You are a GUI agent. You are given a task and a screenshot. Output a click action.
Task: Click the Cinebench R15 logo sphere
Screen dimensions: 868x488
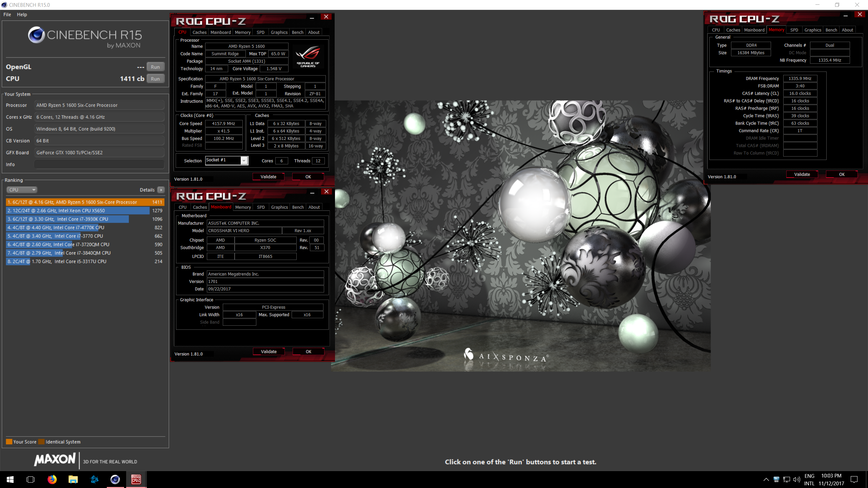pos(36,35)
